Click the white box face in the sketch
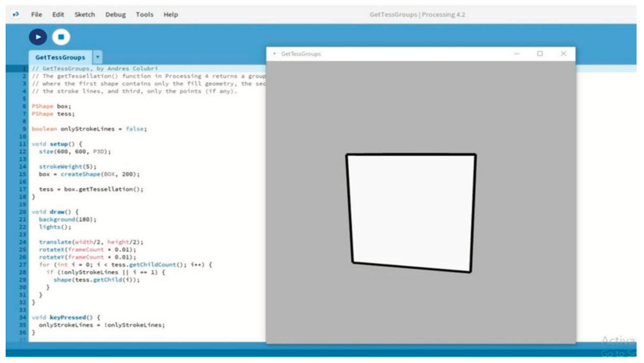The height and width of the screenshot is (363, 644). click(x=411, y=212)
